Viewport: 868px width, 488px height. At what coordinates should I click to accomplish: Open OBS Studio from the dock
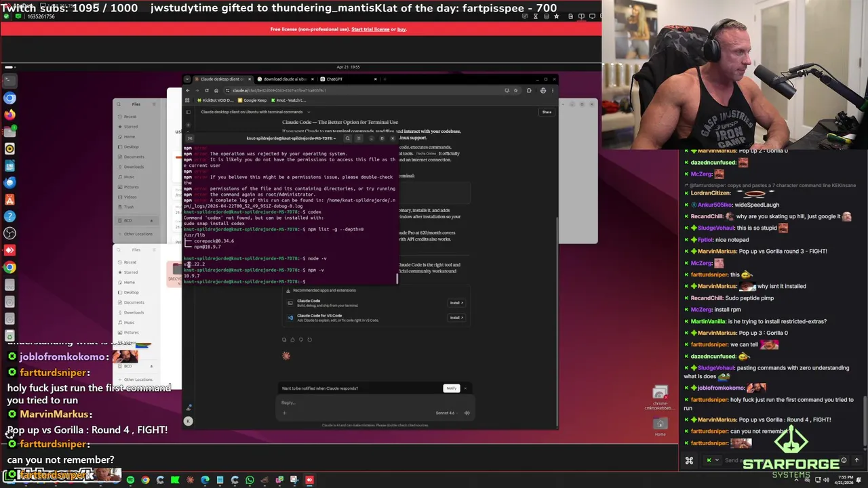pos(9,234)
